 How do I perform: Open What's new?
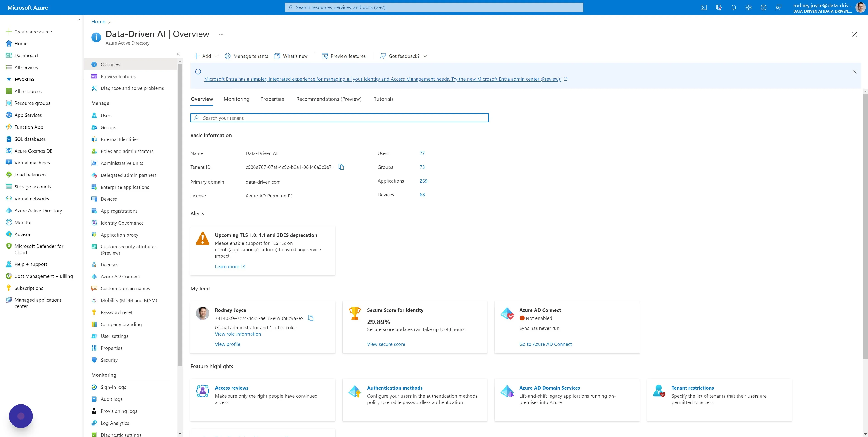[x=291, y=56]
